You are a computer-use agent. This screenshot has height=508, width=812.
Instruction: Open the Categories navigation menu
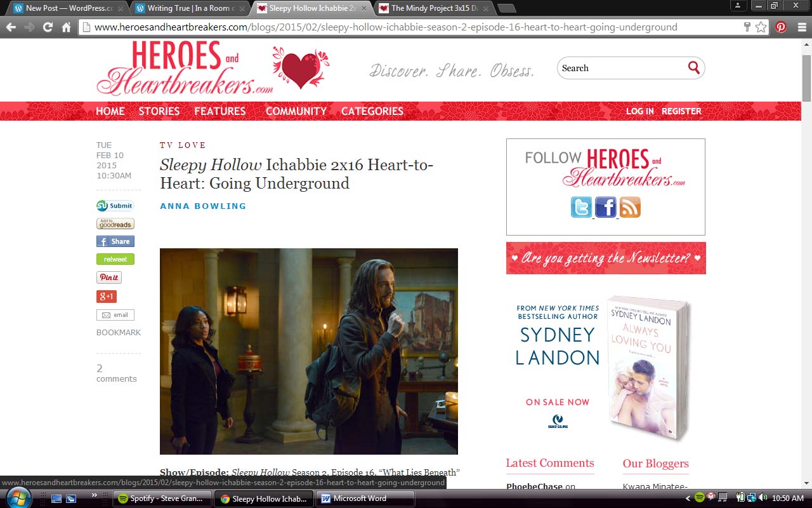372,111
